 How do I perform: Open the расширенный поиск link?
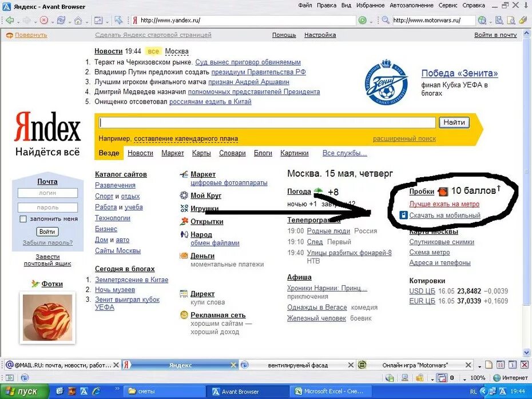(404, 139)
